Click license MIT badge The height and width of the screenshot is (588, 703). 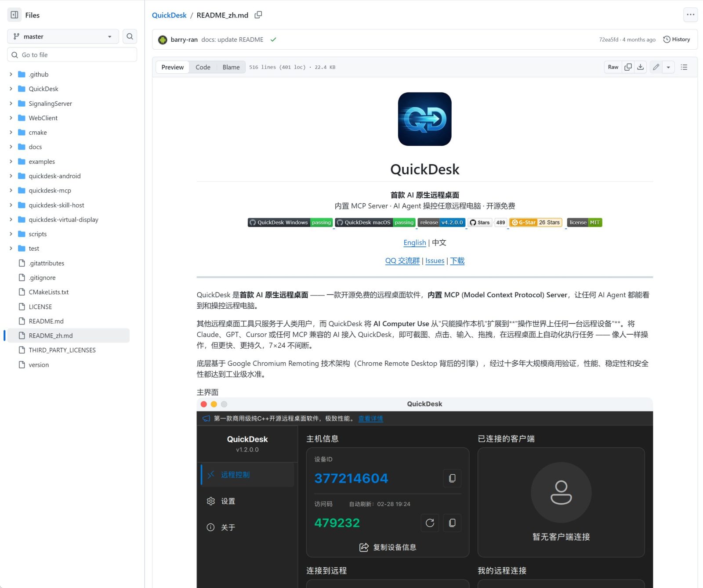click(584, 223)
